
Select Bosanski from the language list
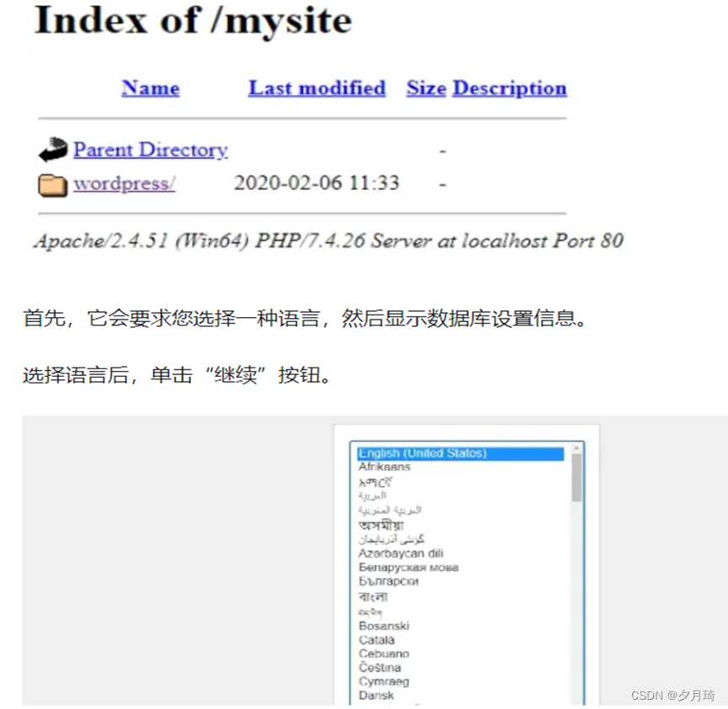coord(384,626)
